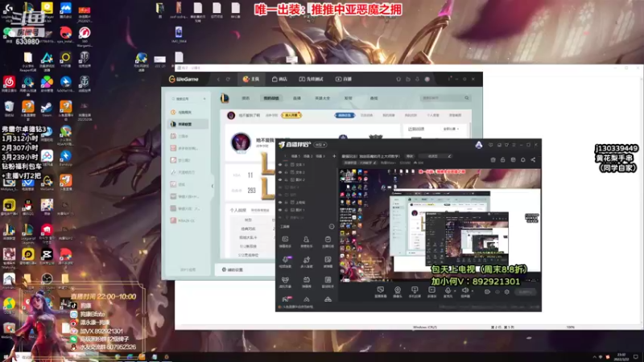Switch to 场景3 scene tab
Image resolution: width=644 pixels, height=362 pixels.
coord(320,156)
